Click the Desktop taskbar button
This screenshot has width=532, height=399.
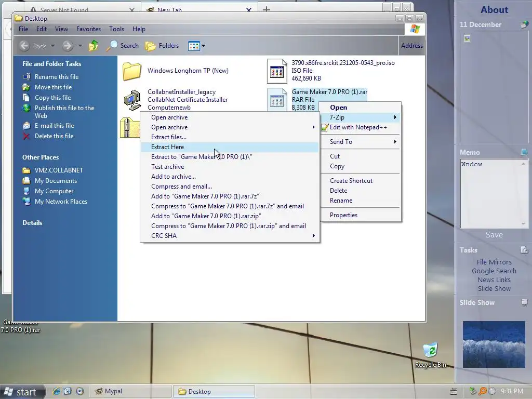coord(214,392)
